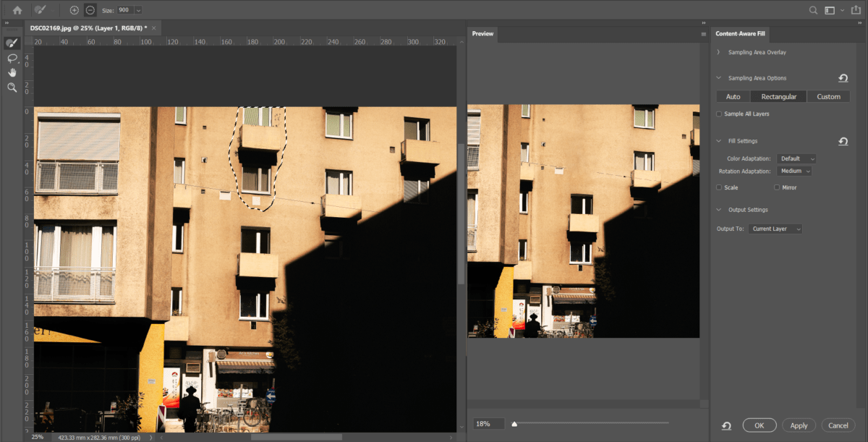The height and width of the screenshot is (442, 868).
Task: Open the Color Adaptation dropdown
Action: click(796, 158)
